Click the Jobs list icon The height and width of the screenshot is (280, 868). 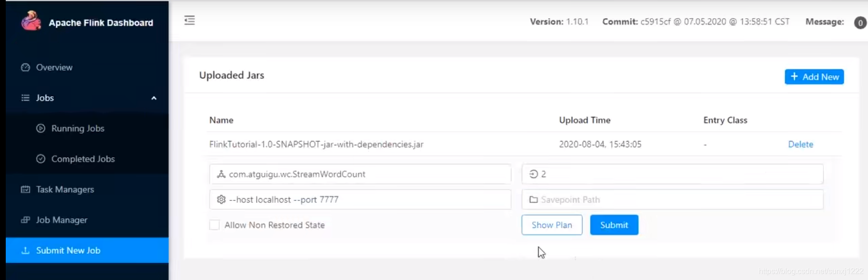25,98
